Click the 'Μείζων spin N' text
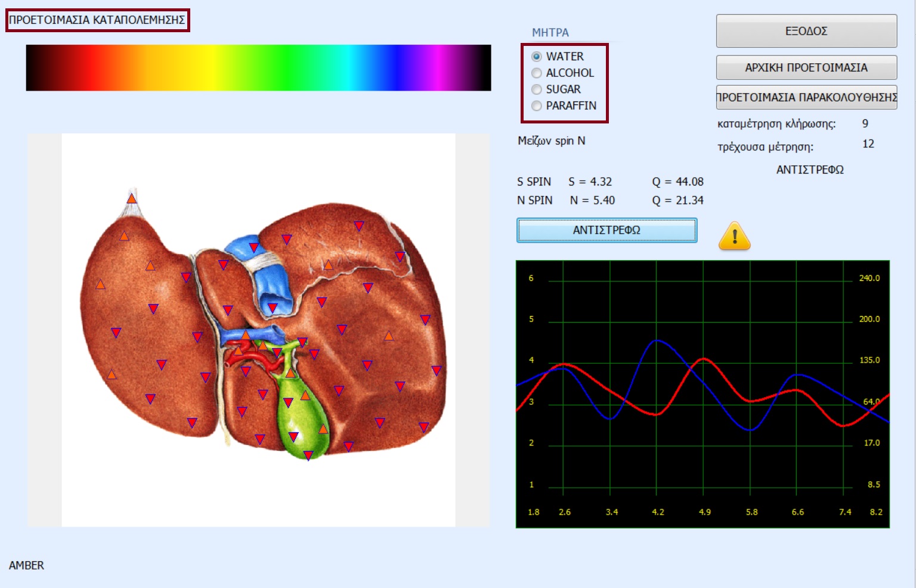 coord(552,141)
